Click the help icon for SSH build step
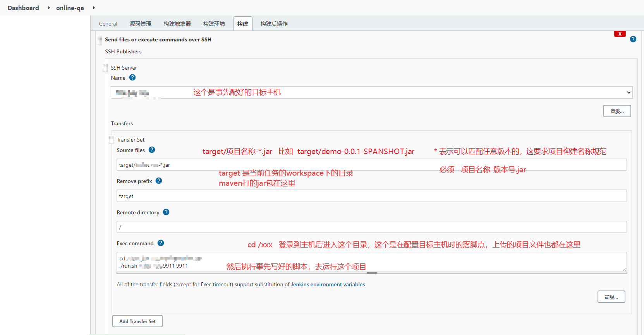This screenshot has width=644, height=335. click(x=633, y=39)
